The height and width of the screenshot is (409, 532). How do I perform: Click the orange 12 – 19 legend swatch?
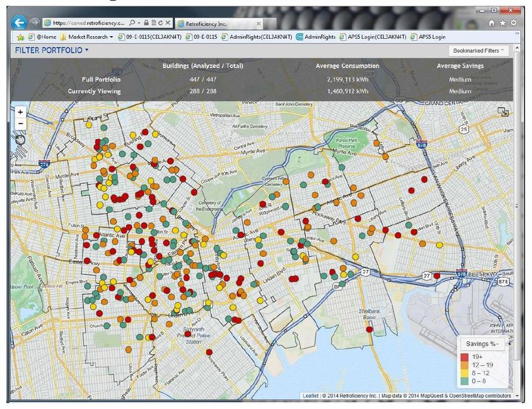[x=464, y=365]
